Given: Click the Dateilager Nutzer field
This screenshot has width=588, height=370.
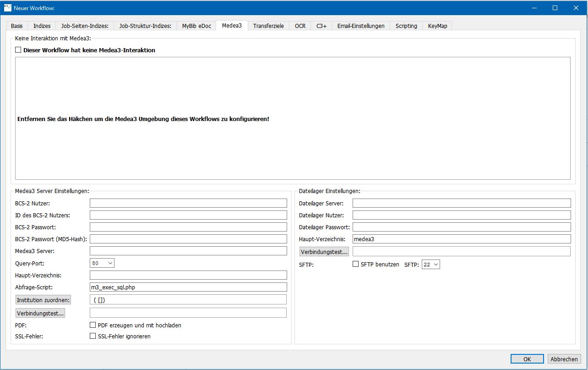Looking at the screenshot, I should 462,215.
